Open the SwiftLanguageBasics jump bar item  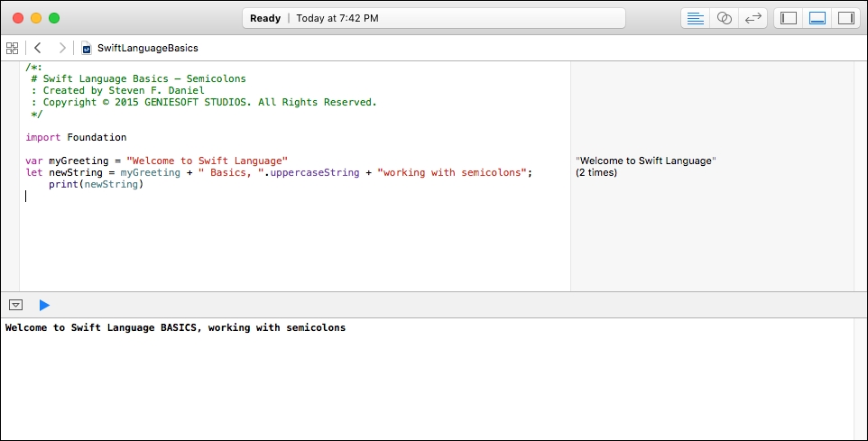pyautogui.click(x=147, y=48)
